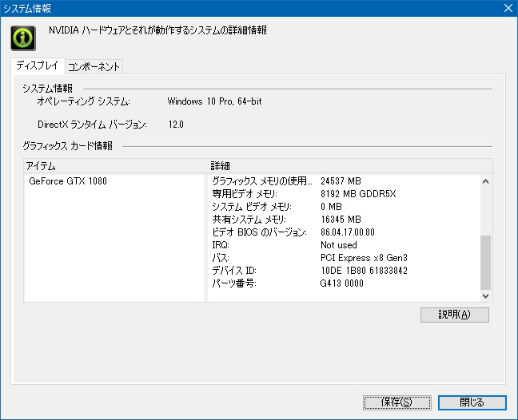Switch to the ディスプレイ tab

pos(38,65)
